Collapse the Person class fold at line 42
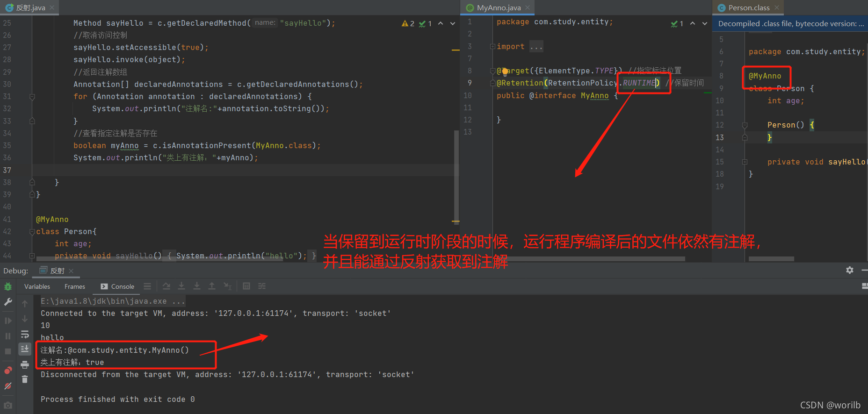Viewport: 868px width, 414px height. click(x=32, y=231)
